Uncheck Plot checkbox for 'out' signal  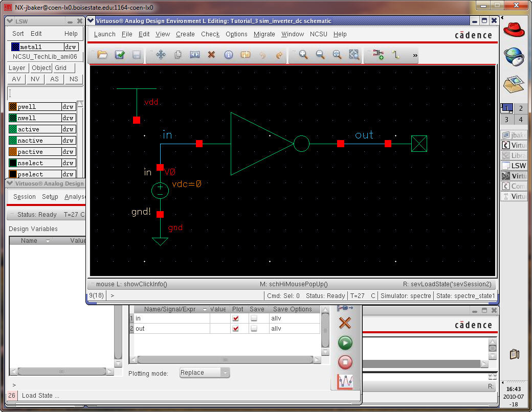[235, 329]
